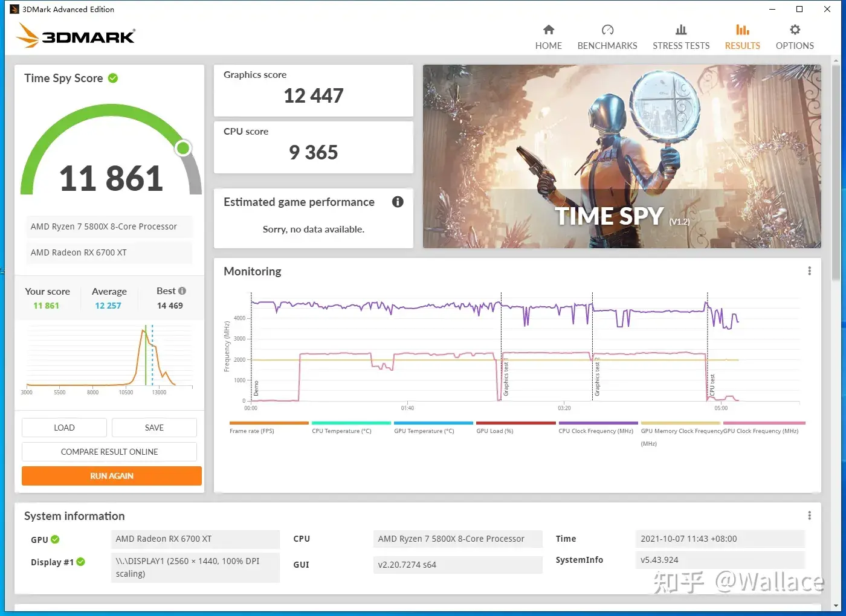Viewport: 846px width, 616px height.
Task: Toggle GPU Clock Frequency (MHz) legend item
Action: coord(764,428)
